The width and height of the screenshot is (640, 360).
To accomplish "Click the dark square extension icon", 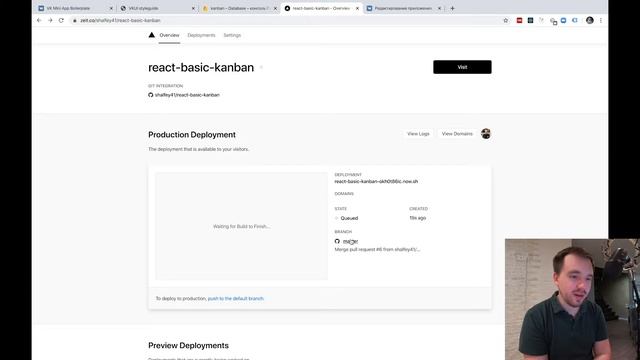I will pyautogui.click(x=530, y=20).
